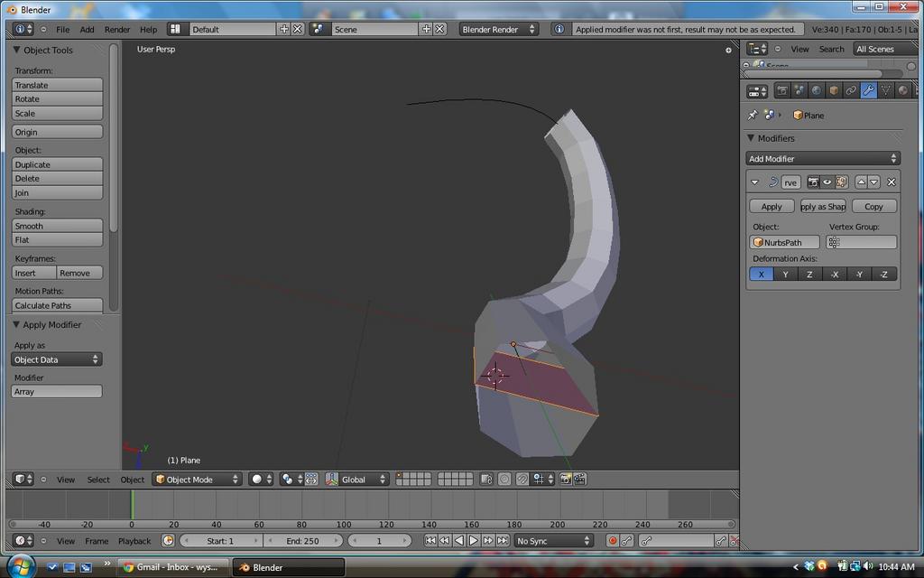Image resolution: width=924 pixels, height=578 pixels.
Task: Open the No Sync playback dropdown
Action: [x=553, y=541]
